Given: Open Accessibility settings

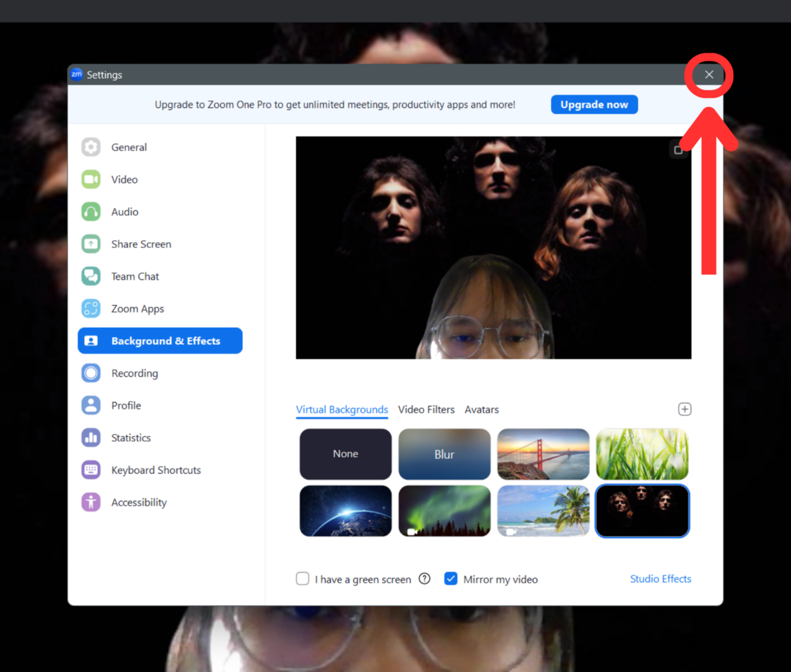Looking at the screenshot, I should pos(139,502).
